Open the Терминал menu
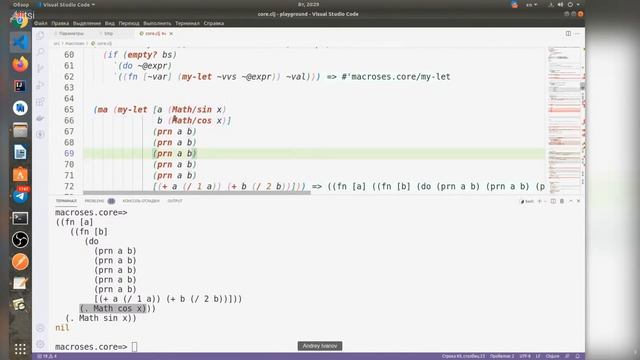640x360 pixels. (187, 23)
